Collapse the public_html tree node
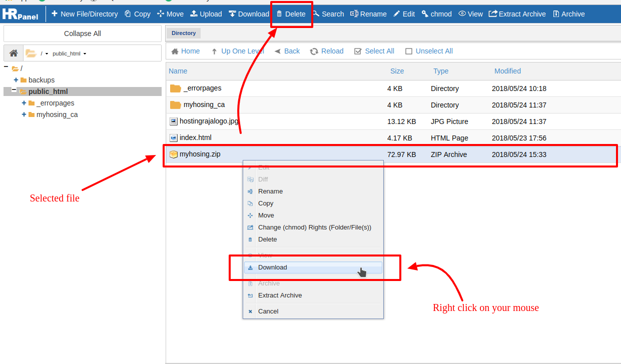 pos(14,90)
